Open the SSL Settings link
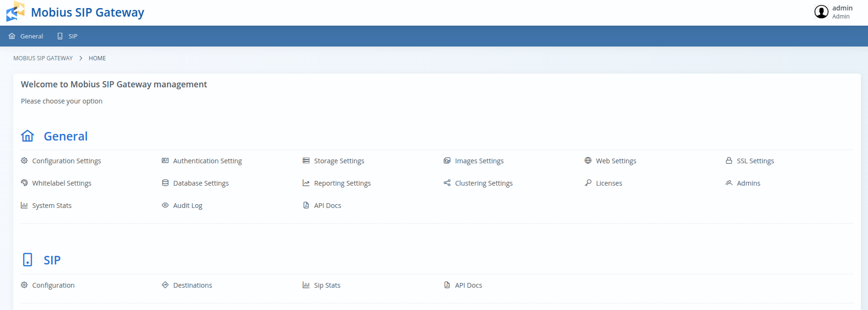 [x=756, y=161]
